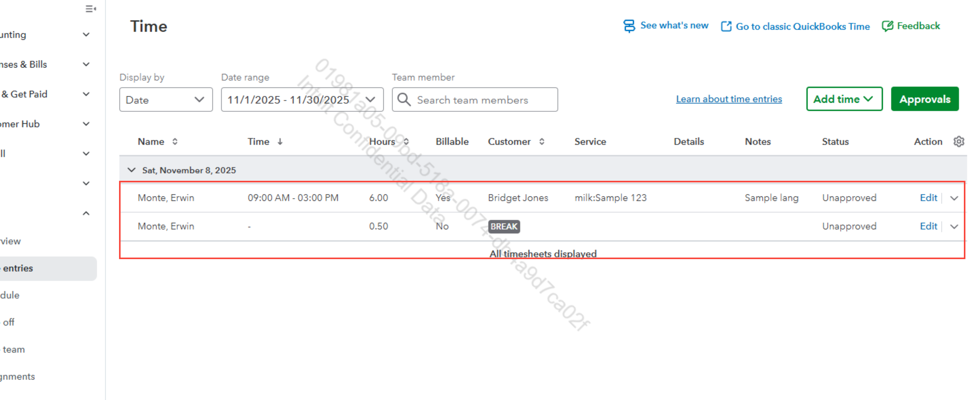980x400 pixels.
Task: Click the search magnifier icon
Action: coord(404,100)
